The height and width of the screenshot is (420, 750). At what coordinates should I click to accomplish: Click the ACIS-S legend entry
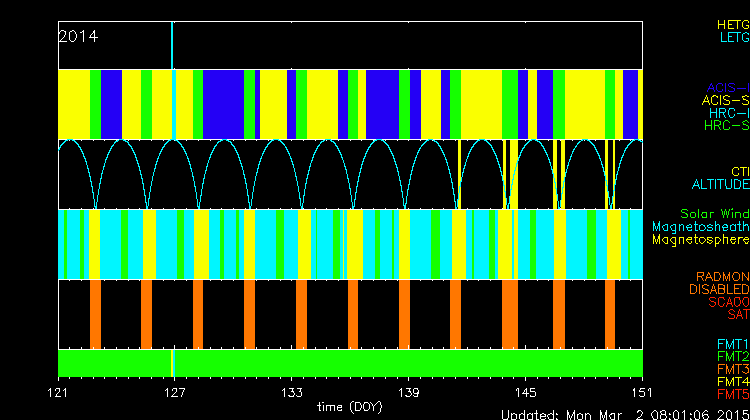pyautogui.click(x=725, y=100)
